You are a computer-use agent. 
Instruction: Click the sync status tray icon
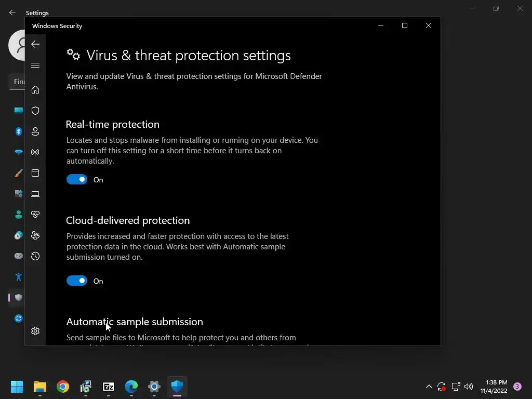point(442,387)
